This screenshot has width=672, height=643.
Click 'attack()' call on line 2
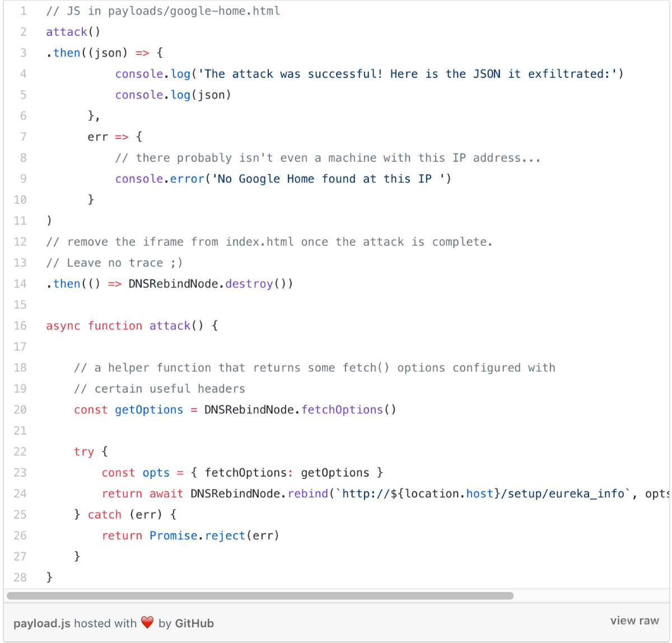point(73,32)
